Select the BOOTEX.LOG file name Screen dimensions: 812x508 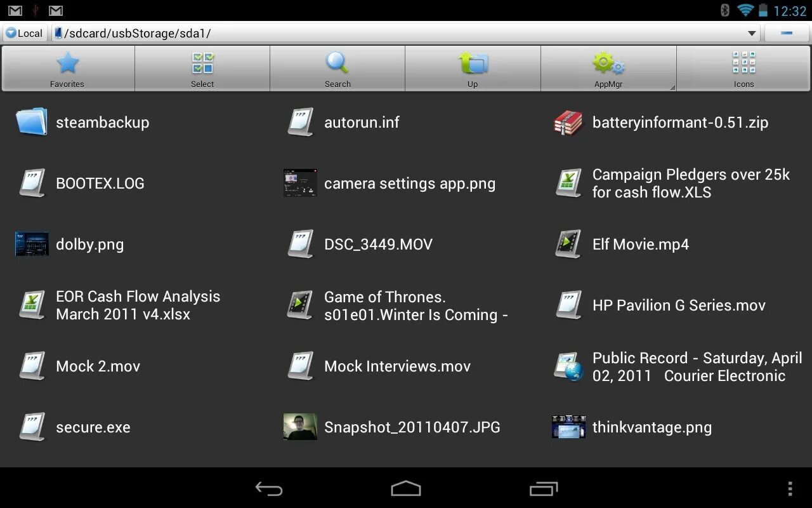(x=100, y=184)
